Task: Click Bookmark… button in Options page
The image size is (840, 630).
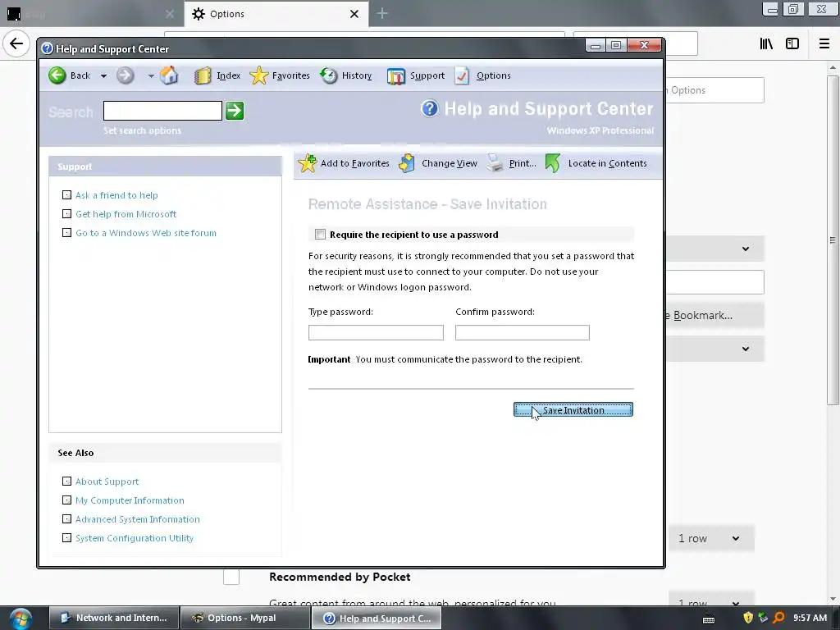Action: tap(714, 316)
